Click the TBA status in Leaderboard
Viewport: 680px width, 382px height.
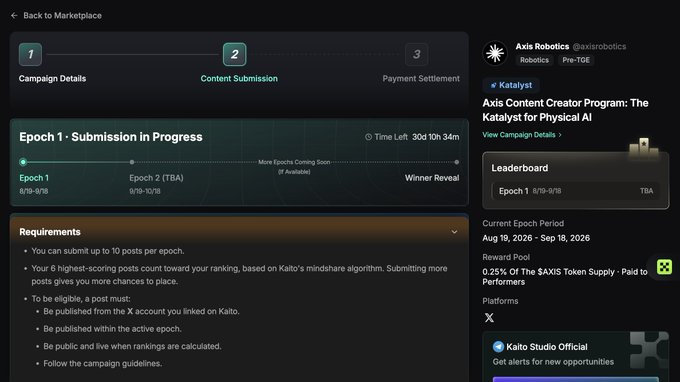(x=646, y=191)
